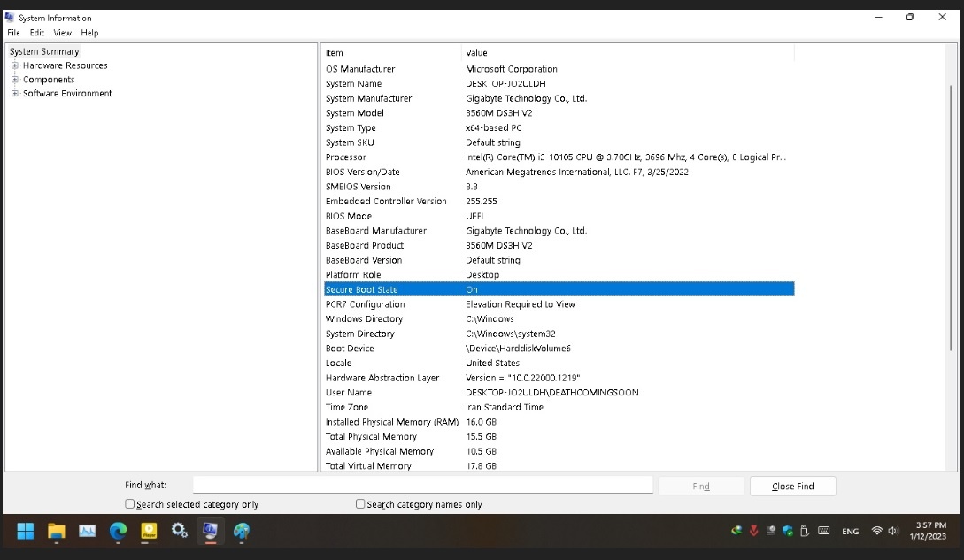Open the yellow Player app in the taskbar
The image size is (964, 560).
[149, 531]
